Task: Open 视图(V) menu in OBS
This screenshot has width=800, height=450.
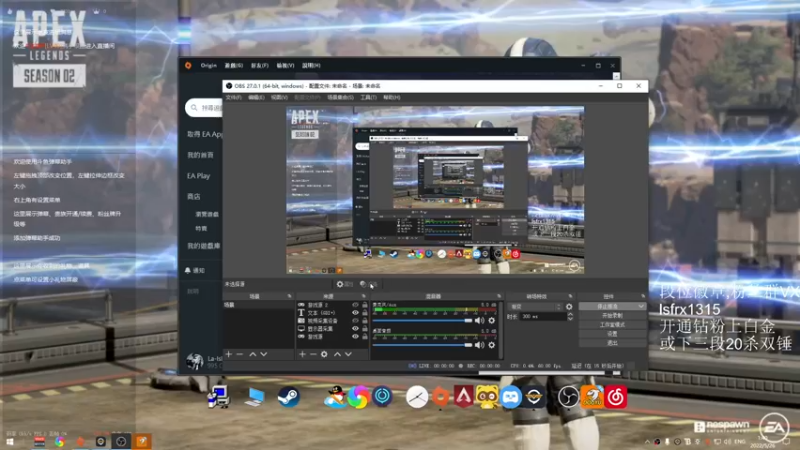Action: (x=279, y=97)
